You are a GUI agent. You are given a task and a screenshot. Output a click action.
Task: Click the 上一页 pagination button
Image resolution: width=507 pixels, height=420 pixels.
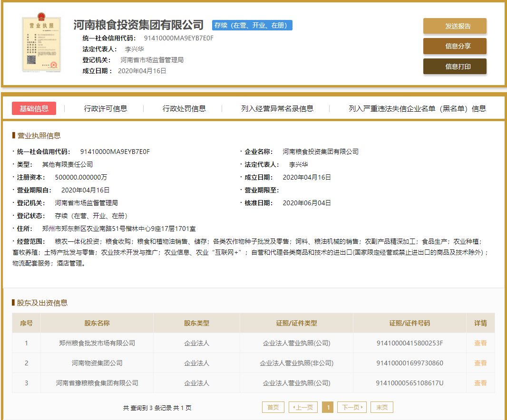point(303,407)
